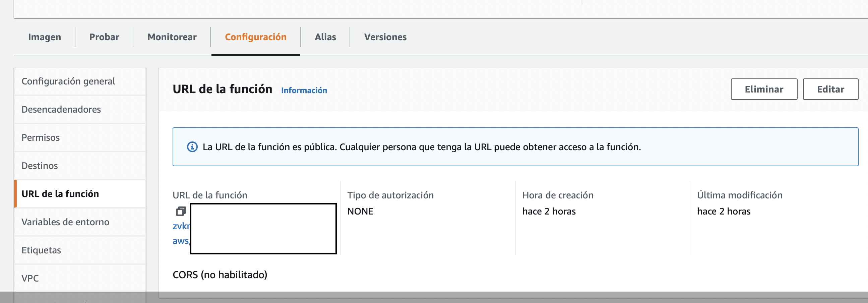
Task: Select Desencadenadores from the side menu
Action: [x=61, y=110]
